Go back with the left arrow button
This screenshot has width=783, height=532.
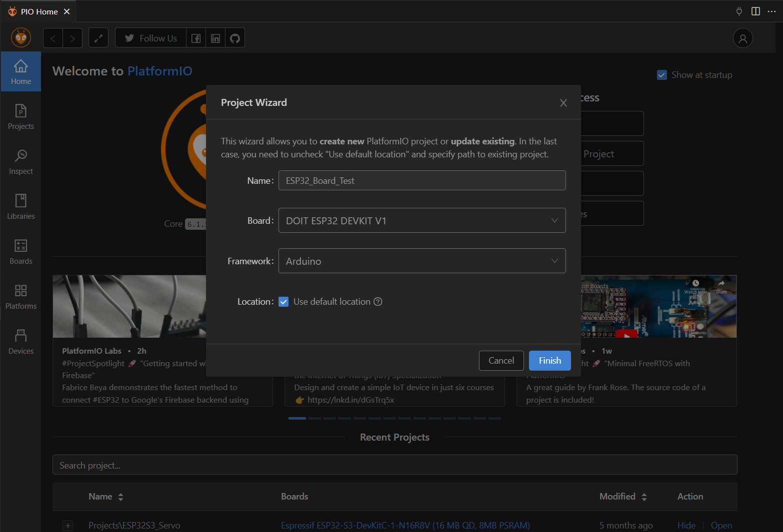[53, 38]
